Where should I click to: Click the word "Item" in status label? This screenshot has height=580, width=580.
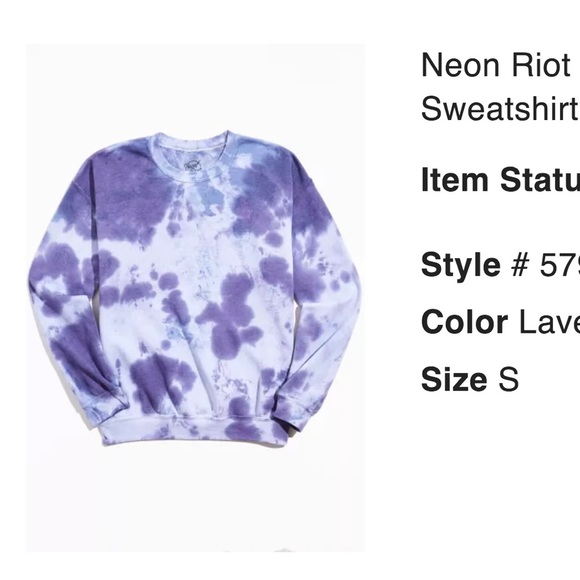pos(455,180)
